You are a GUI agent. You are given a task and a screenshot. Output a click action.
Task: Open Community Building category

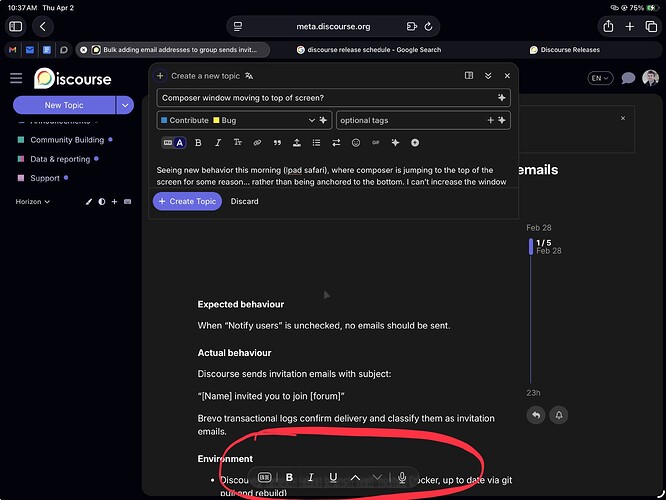(x=65, y=140)
